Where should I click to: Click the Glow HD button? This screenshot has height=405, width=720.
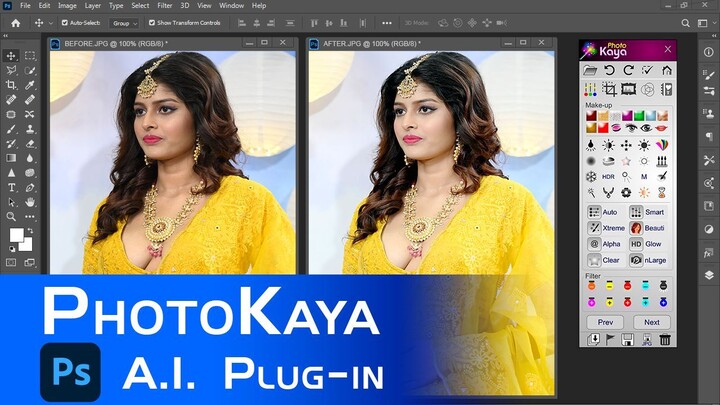click(x=646, y=244)
